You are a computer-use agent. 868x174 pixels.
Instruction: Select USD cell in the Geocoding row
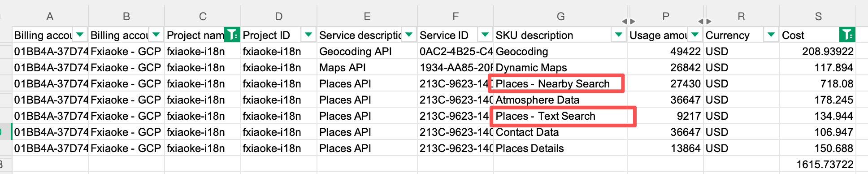point(742,51)
